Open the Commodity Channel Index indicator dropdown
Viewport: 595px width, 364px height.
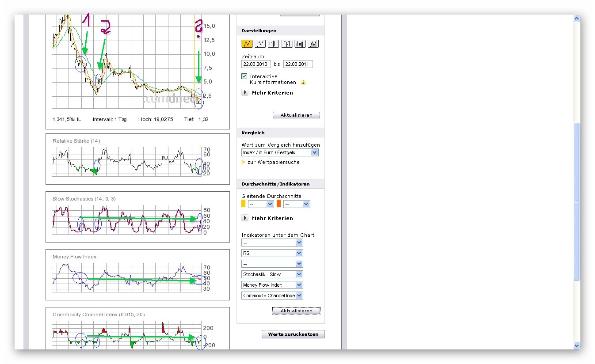[x=272, y=296]
